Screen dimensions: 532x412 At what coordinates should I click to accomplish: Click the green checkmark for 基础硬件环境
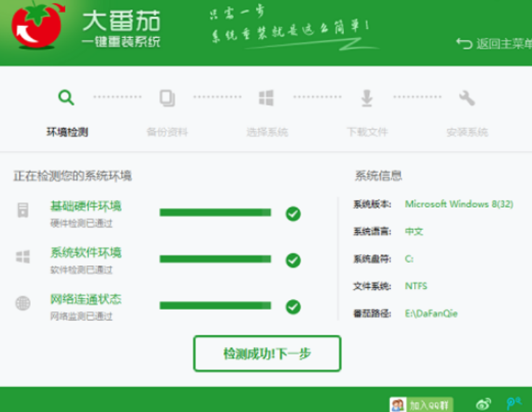click(293, 213)
